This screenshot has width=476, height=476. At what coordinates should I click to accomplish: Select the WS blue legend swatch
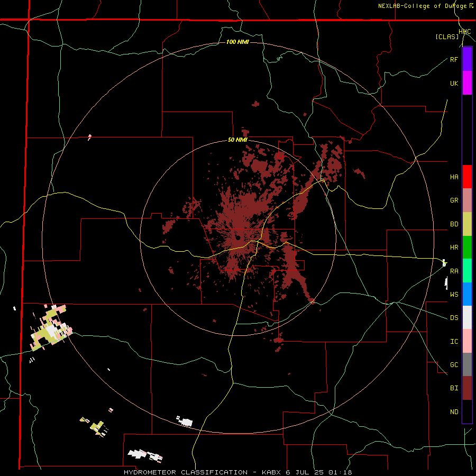pyautogui.click(x=467, y=294)
